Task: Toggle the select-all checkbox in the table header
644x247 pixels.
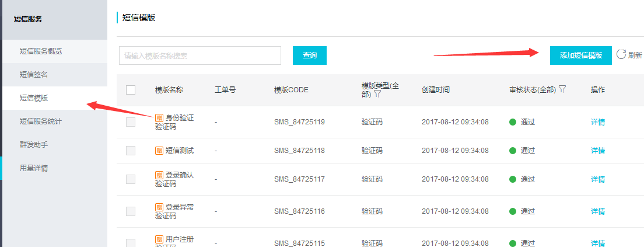Action: (x=131, y=90)
